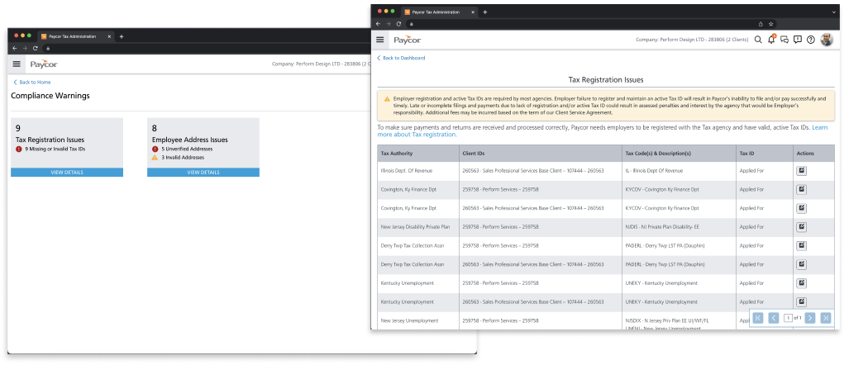This screenshot has width=868, height=365.
Task: Click yellow warning icon beside 3 Invalid Addresses
Action: pos(155,157)
